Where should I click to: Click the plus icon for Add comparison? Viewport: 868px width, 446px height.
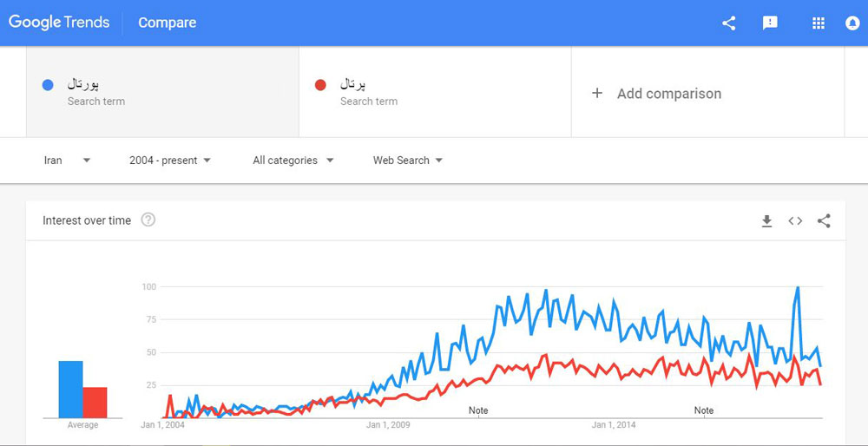[597, 94]
